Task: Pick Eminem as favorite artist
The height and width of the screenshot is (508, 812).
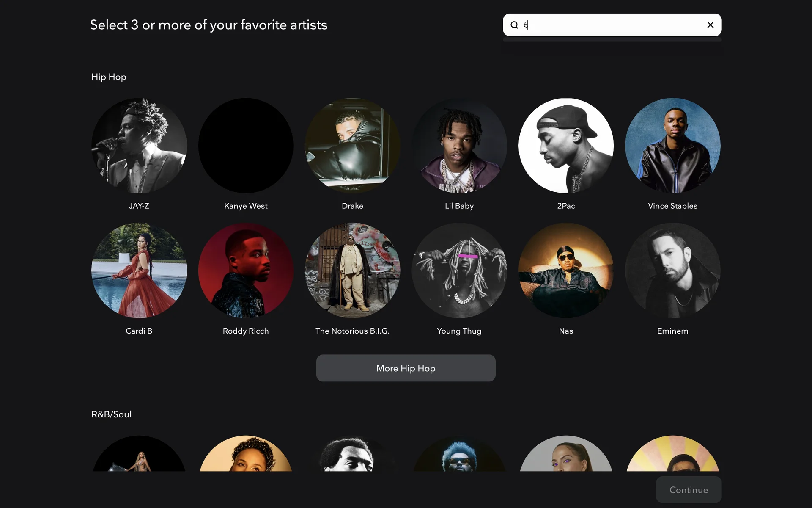Action: coord(672,271)
